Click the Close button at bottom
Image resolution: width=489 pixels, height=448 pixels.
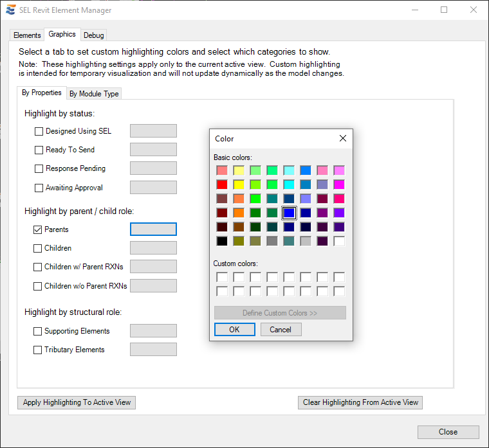tap(448, 432)
